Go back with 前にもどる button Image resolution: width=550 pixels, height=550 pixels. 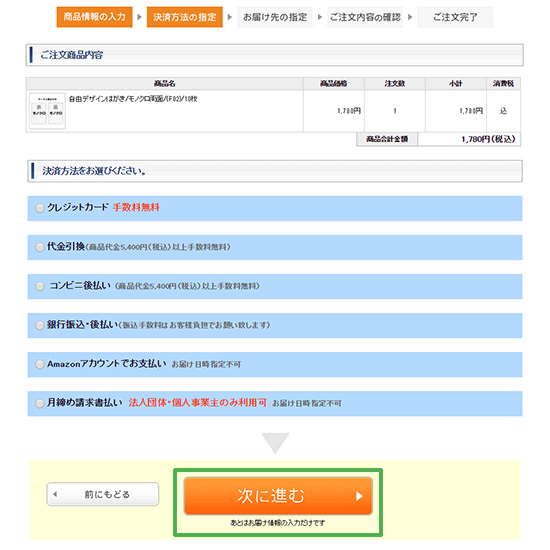(x=103, y=494)
